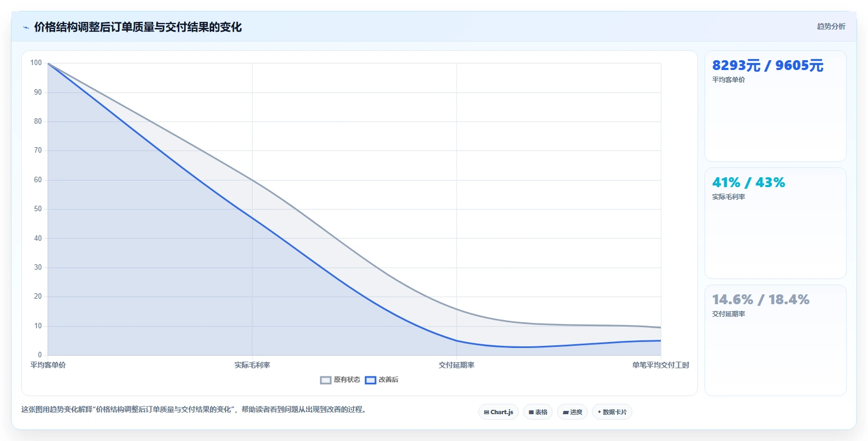This screenshot has width=868, height=441.
Task: Click the gray 原有状态 data point at 实际毛利率
Action: (252, 179)
